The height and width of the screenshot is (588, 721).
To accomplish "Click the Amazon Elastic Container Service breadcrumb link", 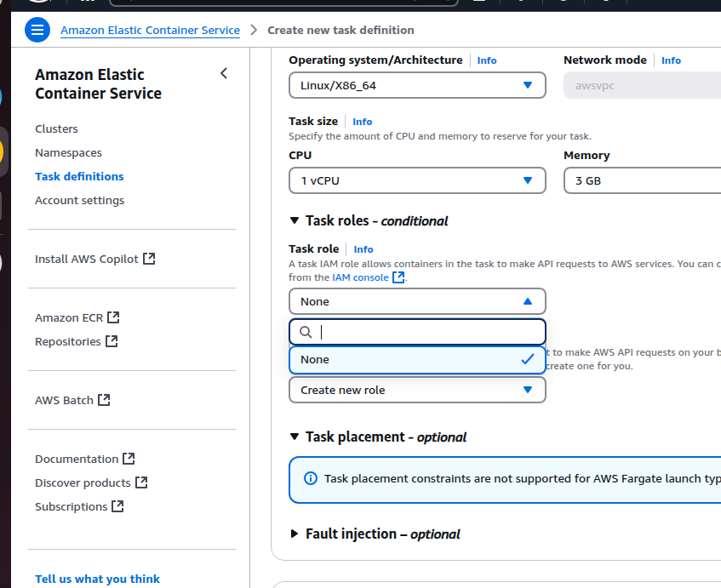I will click(x=151, y=31).
